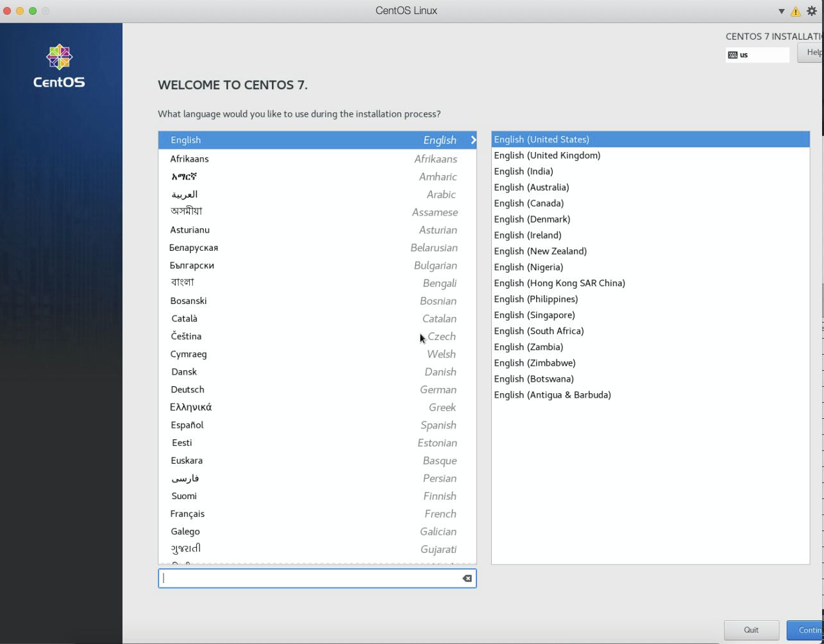This screenshot has height=644, width=824.
Task: Pick the English (Canada) locale
Action: pos(650,203)
